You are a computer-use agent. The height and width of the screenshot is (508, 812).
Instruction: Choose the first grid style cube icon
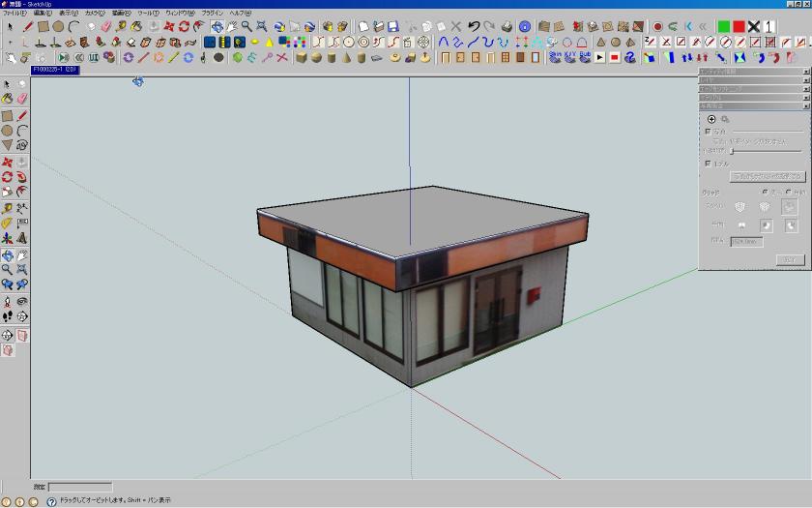click(740, 207)
